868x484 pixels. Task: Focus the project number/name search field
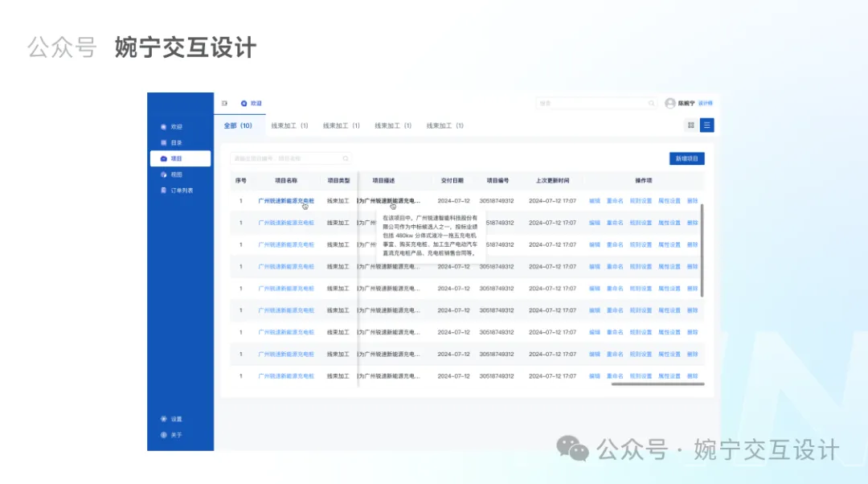pyautogui.click(x=291, y=158)
